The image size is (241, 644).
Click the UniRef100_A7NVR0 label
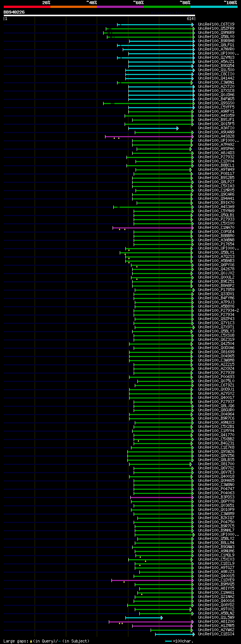click(216, 49)
